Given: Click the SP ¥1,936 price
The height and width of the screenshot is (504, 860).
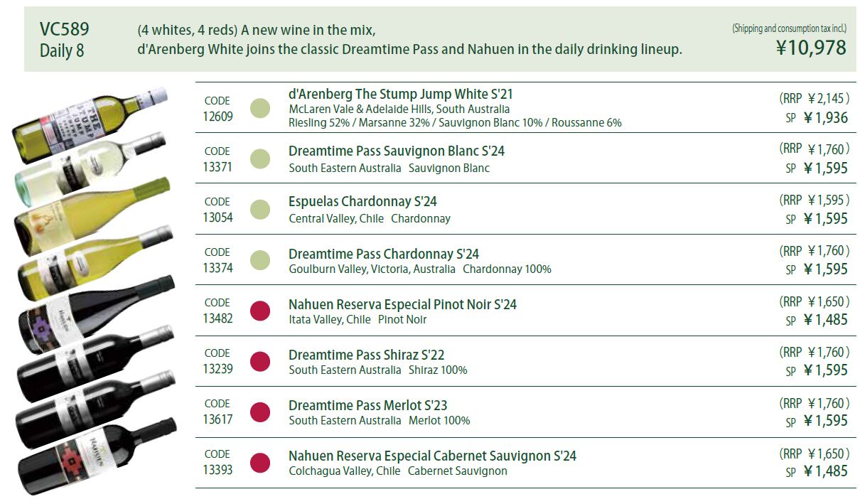Looking at the screenshot, I should (817, 118).
